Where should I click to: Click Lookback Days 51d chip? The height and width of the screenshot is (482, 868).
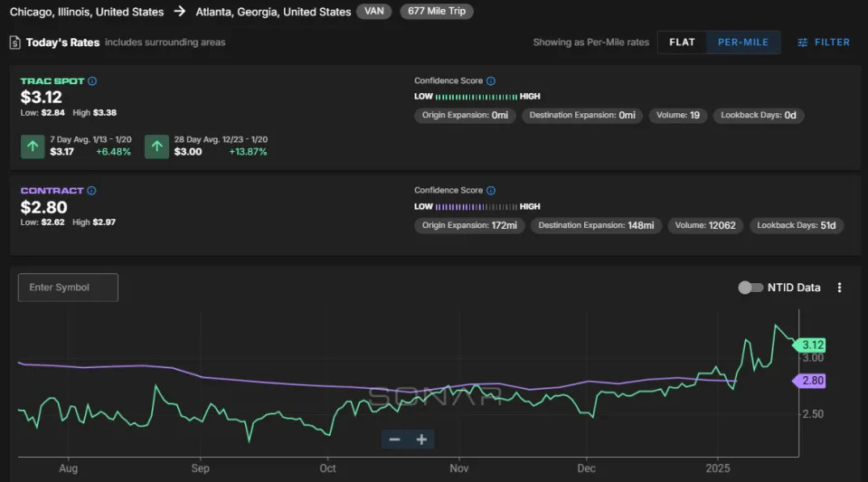[x=797, y=225]
